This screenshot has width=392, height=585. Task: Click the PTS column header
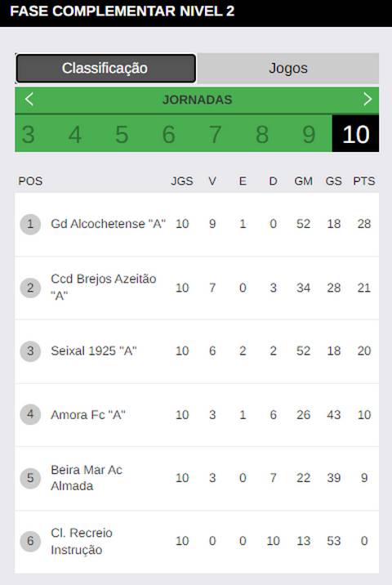(364, 181)
